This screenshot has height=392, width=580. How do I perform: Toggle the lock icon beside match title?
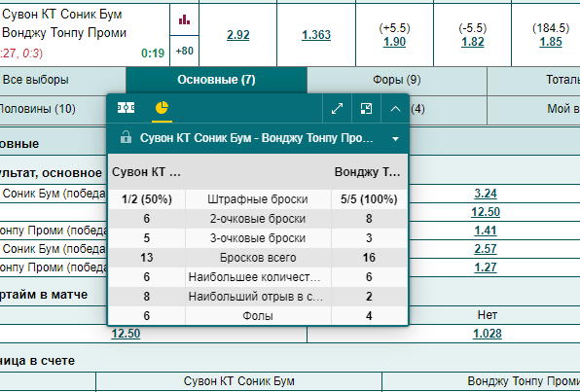(x=126, y=137)
